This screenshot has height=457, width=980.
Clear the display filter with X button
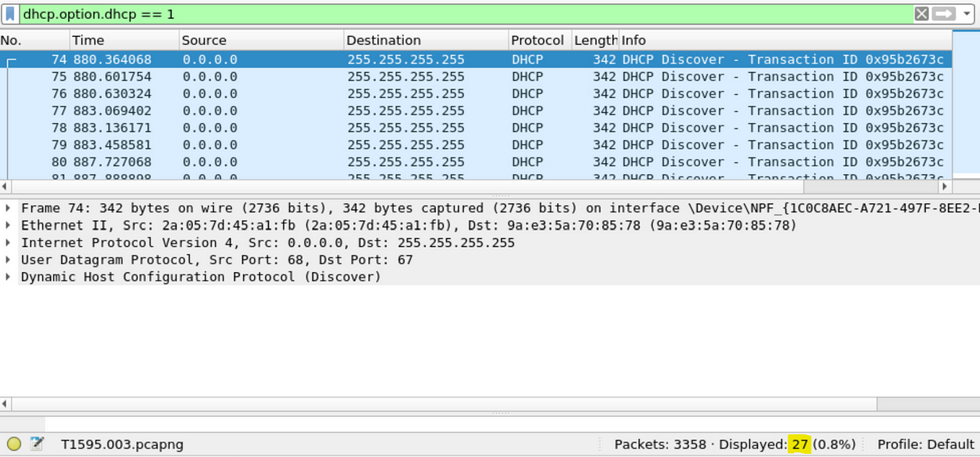922,14
